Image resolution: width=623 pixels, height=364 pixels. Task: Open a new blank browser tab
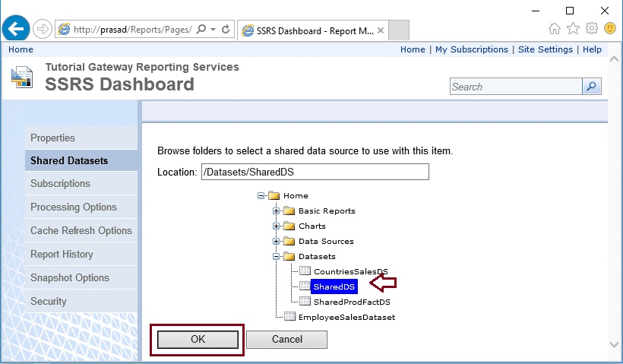click(399, 30)
